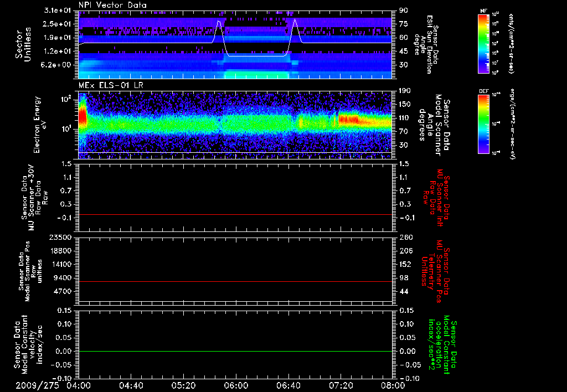Click the "ESH Sun Elevation Angle" axis label
The height and width of the screenshot is (392, 567).
coord(425,44)
